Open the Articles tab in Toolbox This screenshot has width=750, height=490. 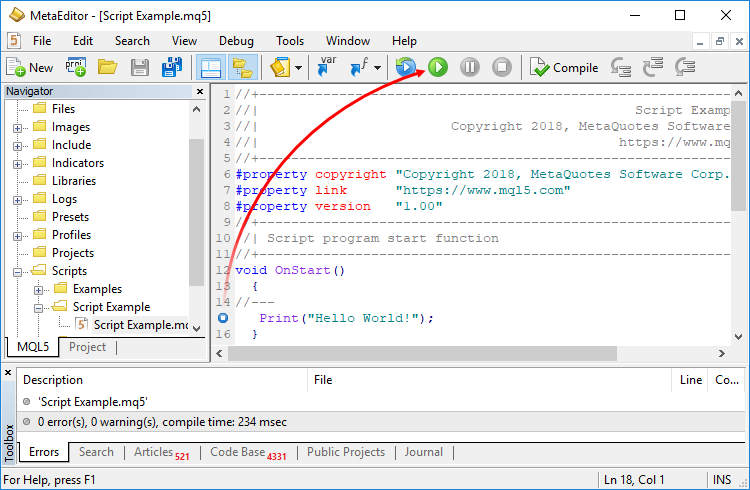162,452
